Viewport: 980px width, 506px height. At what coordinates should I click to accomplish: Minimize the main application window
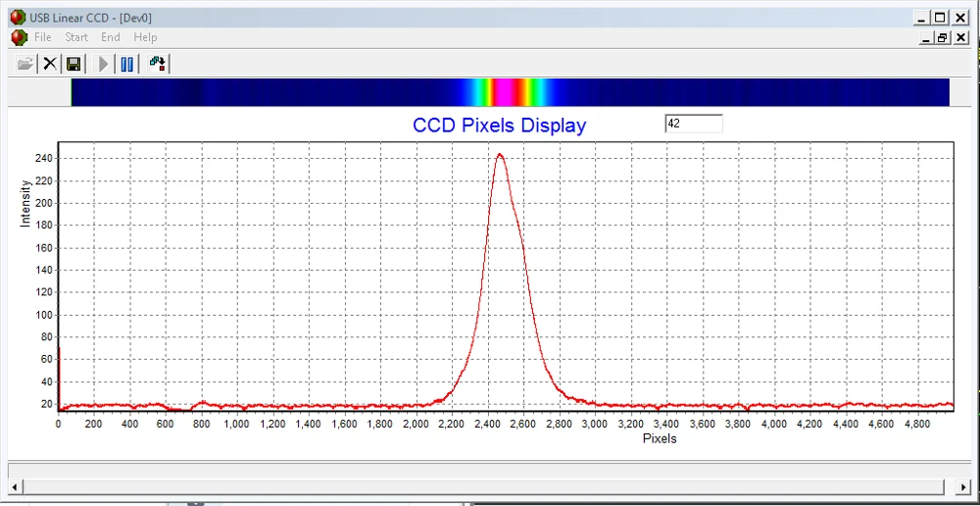pos(922,18)
